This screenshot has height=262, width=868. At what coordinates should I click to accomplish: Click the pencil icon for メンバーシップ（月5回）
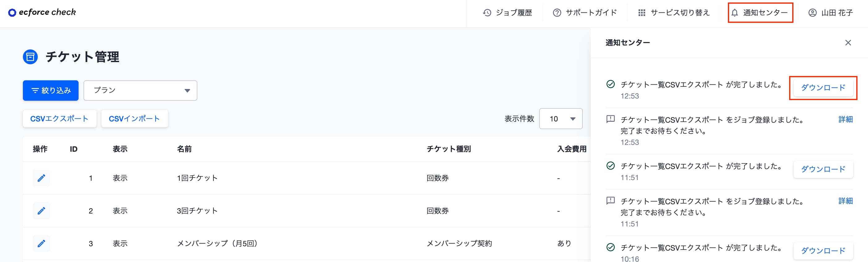[x=41, y=243]
